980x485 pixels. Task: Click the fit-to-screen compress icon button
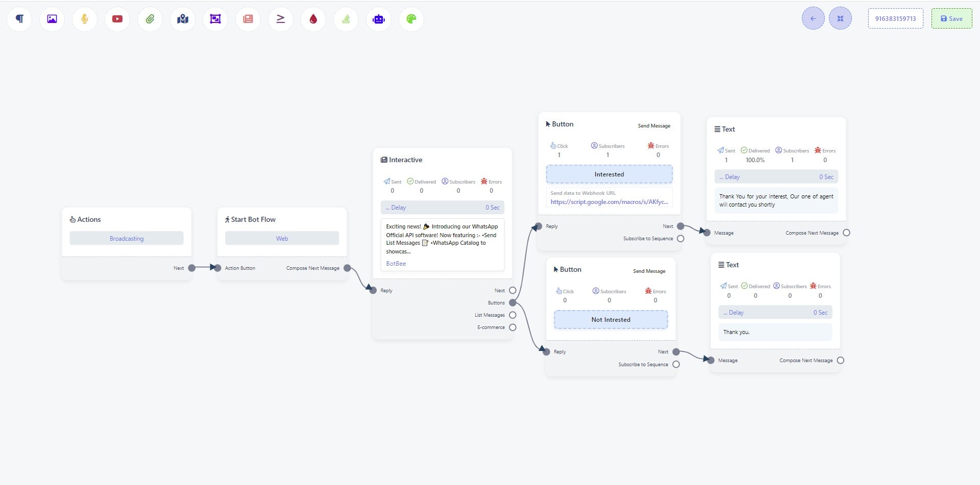(x=840, y=18)
